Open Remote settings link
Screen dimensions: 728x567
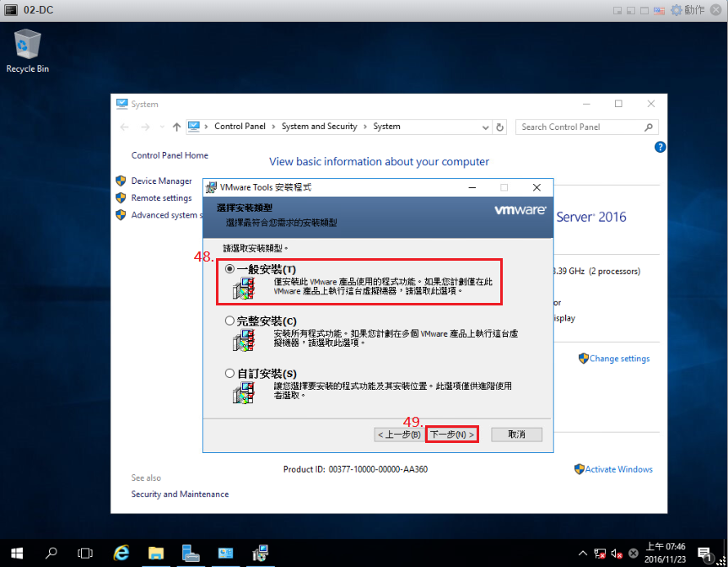point(161,197)
